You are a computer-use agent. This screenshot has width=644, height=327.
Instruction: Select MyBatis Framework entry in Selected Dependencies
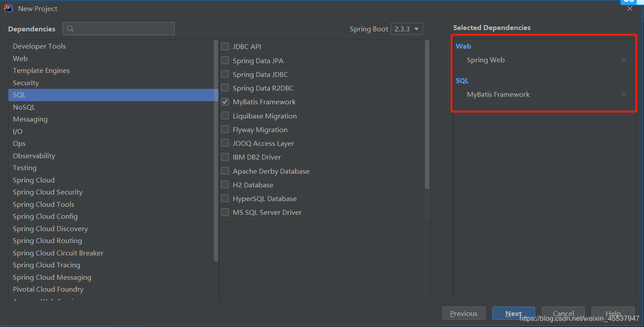click(x=498, y=94)
